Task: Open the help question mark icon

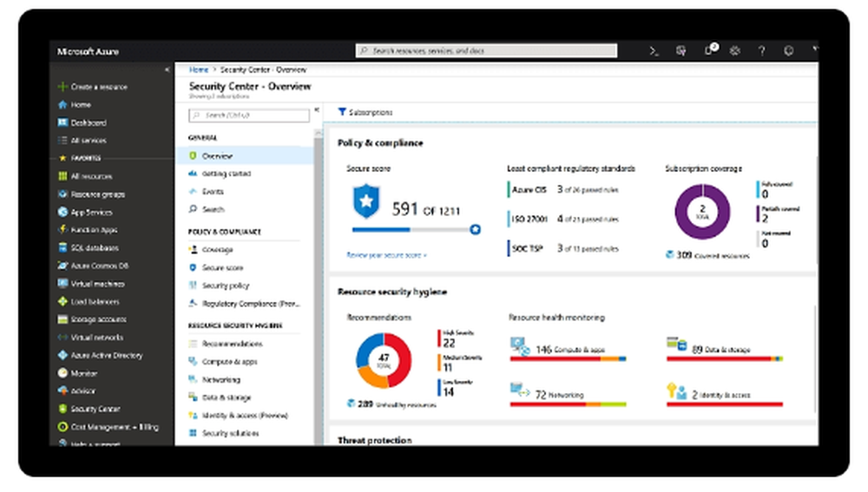Action: tap(762, 51)
